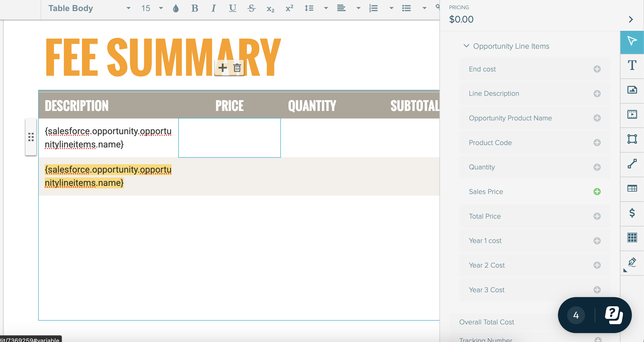644x342 pixels.
Task: Click the Sales Price label
Action: [x=486, y=192]
